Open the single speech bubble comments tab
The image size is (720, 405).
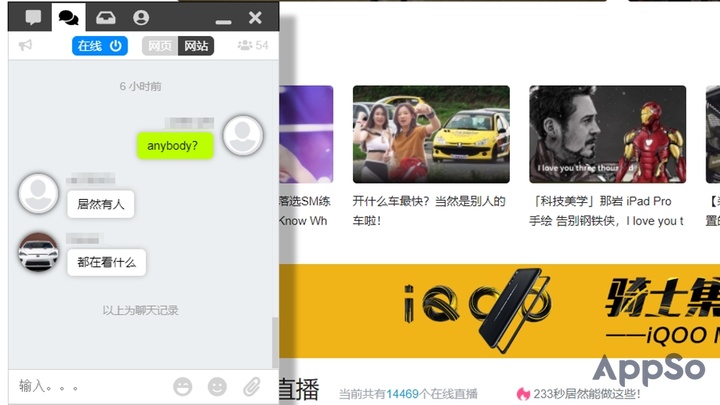(x=33, y=17)
